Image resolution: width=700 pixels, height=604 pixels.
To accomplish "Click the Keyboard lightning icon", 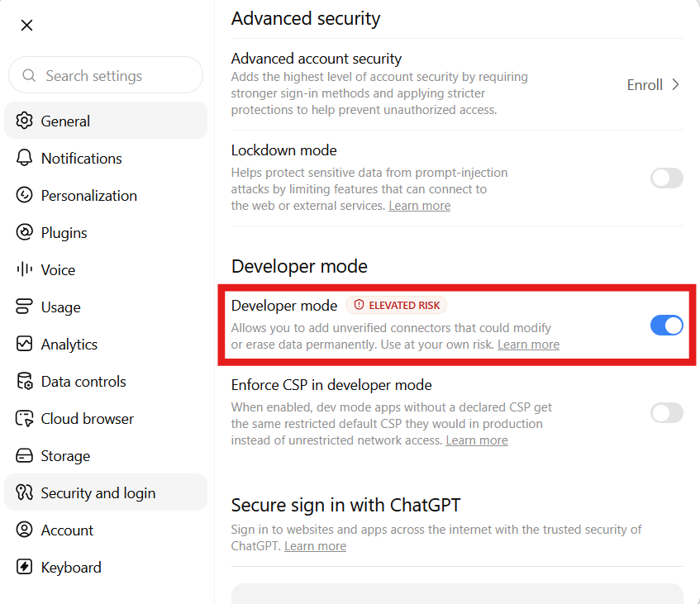I will (24, 567).
